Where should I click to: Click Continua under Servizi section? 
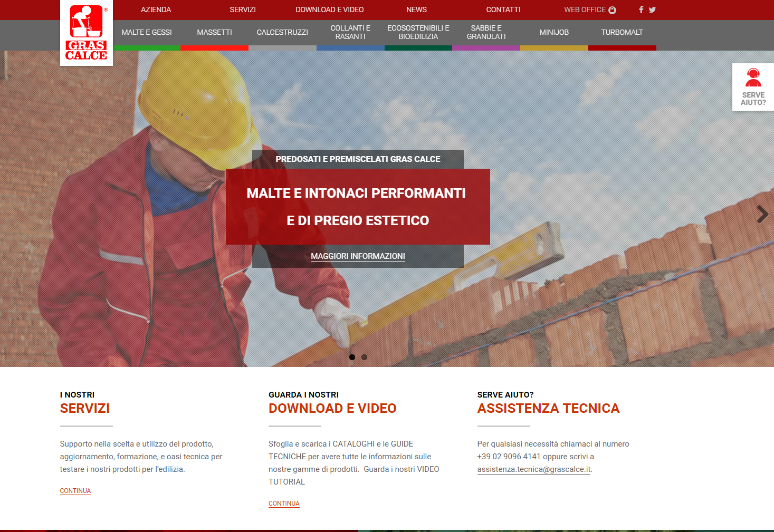pos(75,491)
